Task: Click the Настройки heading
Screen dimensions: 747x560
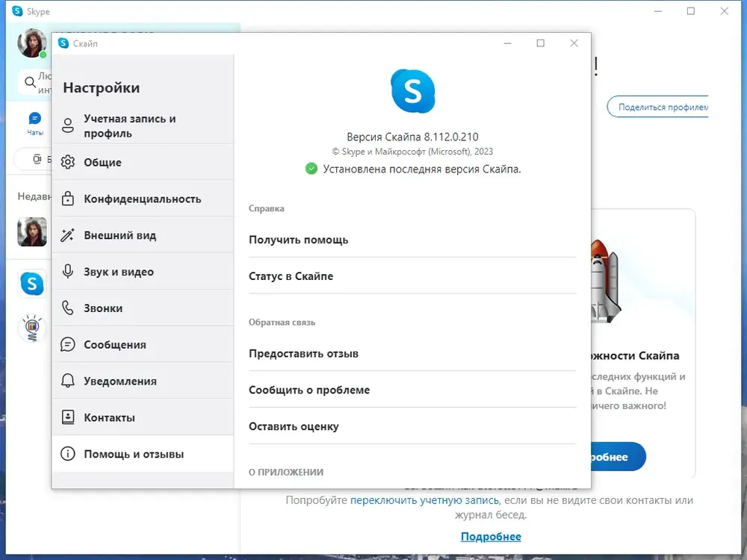Action: [x=102, y=87]
